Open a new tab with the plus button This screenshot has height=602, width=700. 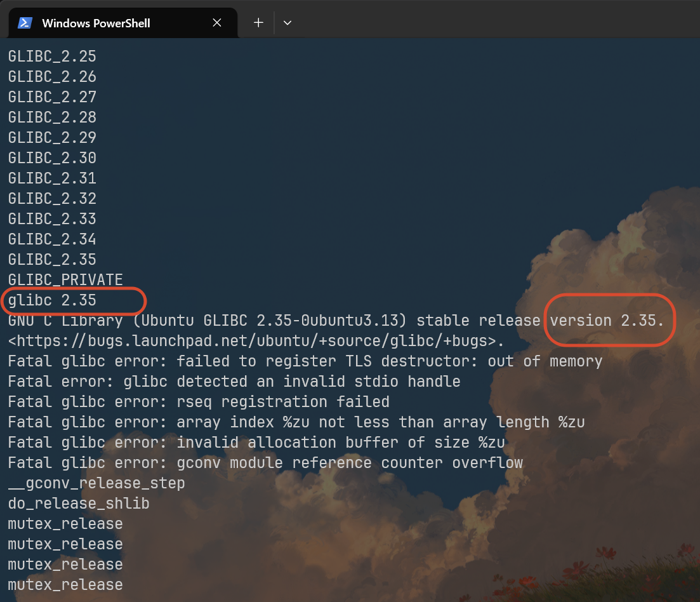click(258, 23)
